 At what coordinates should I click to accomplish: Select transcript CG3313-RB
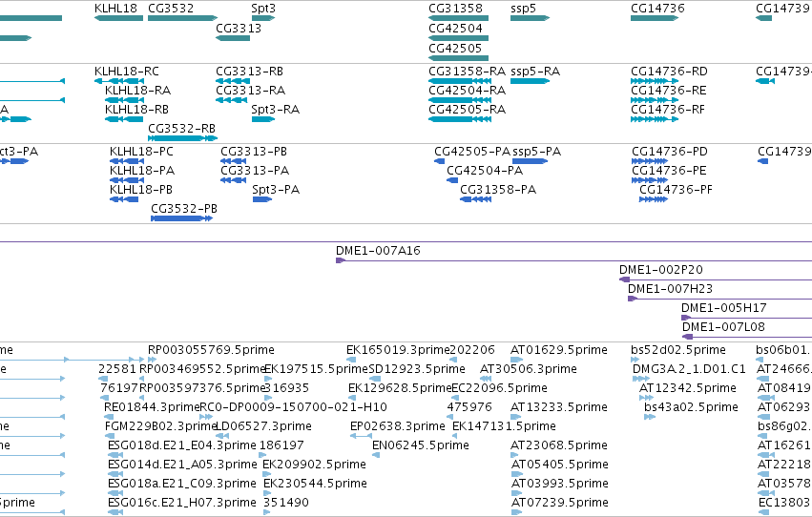coord(233,81)
